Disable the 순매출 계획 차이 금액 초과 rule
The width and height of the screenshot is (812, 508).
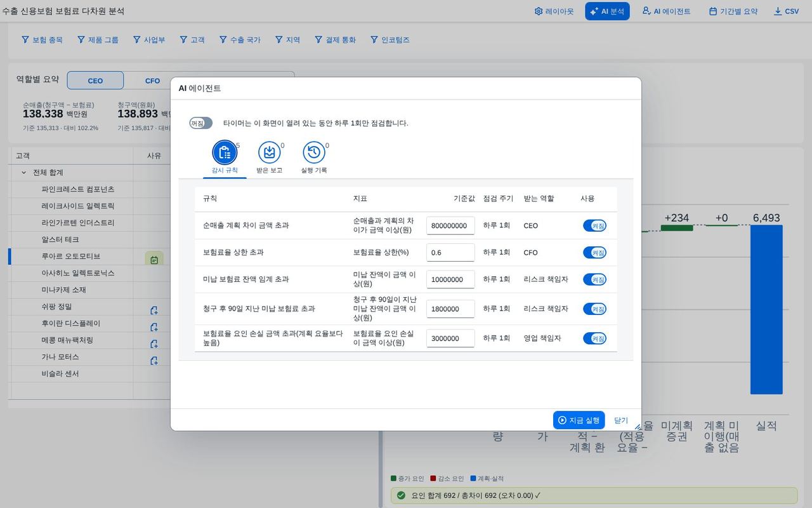point(594,225)
